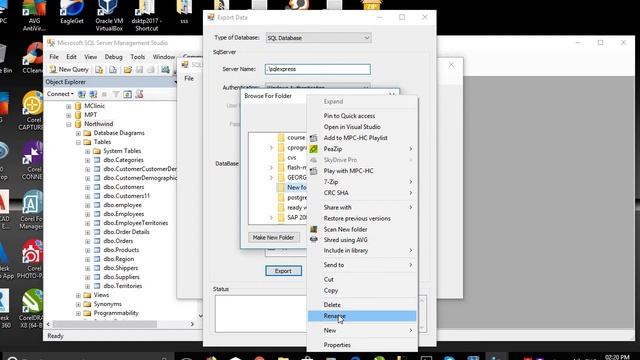Viewport: 640px width, 360px height.
Task: Choose Pin to Quick access
Action: (x=362, y=116)
